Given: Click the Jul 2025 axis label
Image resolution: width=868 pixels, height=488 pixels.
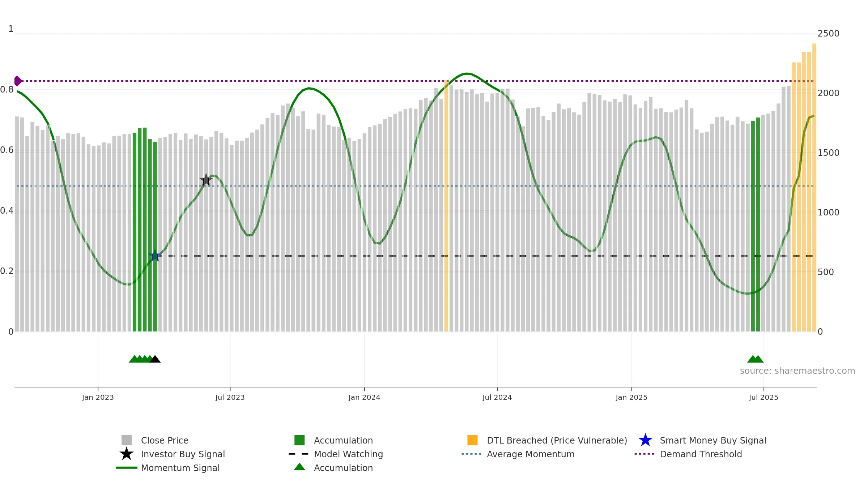Looking at the screenshot, I should (x=763, y=398).
